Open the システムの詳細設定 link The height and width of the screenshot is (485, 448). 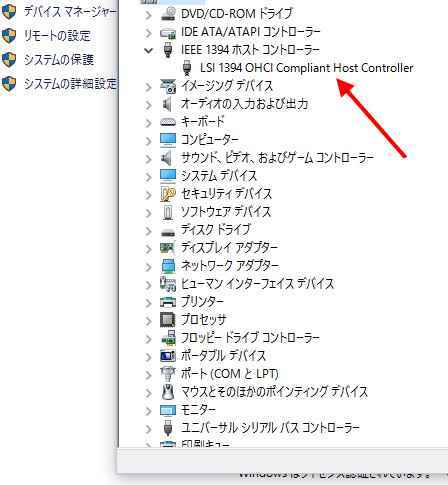[70, 84]
